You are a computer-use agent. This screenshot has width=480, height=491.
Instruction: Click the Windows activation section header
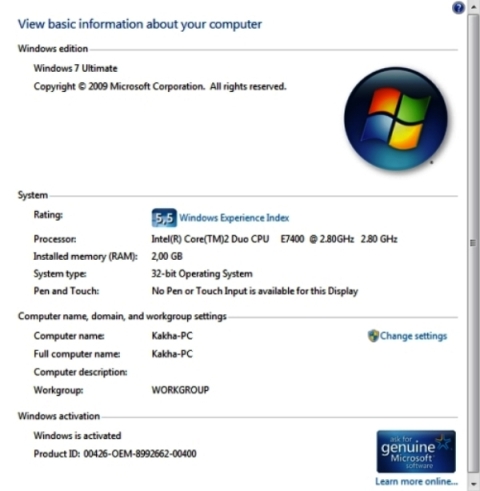[x=59, y=416]
